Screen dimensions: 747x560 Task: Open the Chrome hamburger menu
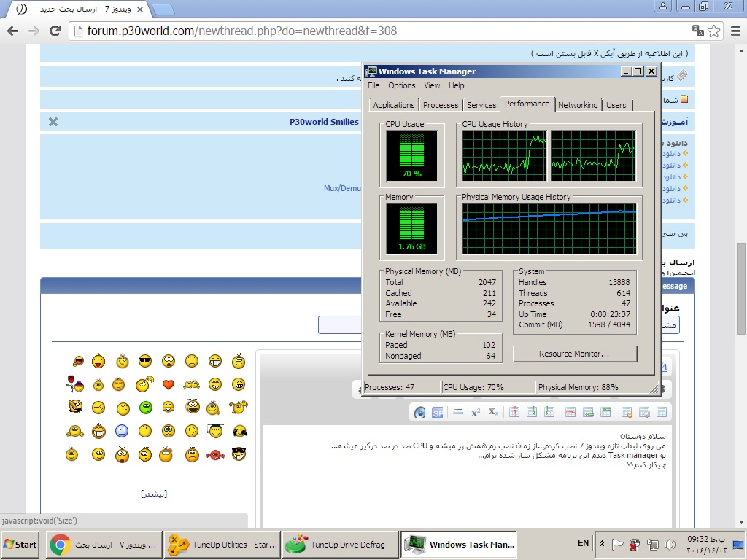click(x=735, y=31)
